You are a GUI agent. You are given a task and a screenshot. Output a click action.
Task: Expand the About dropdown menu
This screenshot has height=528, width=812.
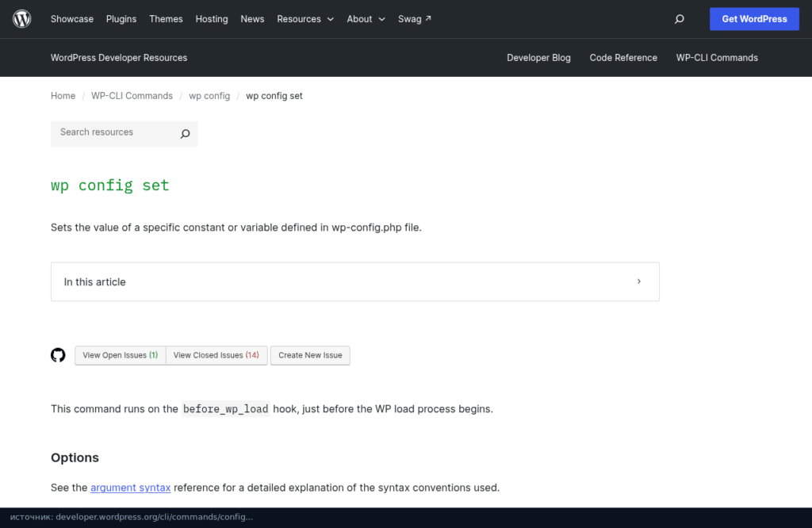(x=366, y=19)
